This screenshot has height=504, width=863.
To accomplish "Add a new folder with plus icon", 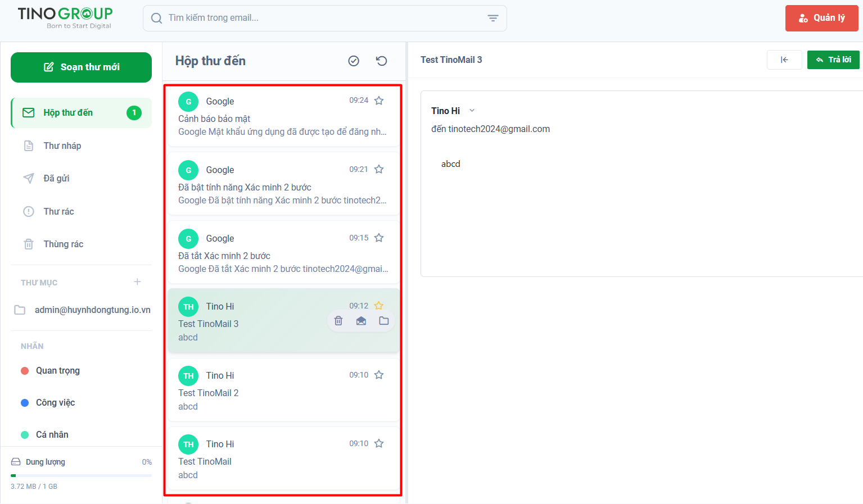I will tap(137, 282).
